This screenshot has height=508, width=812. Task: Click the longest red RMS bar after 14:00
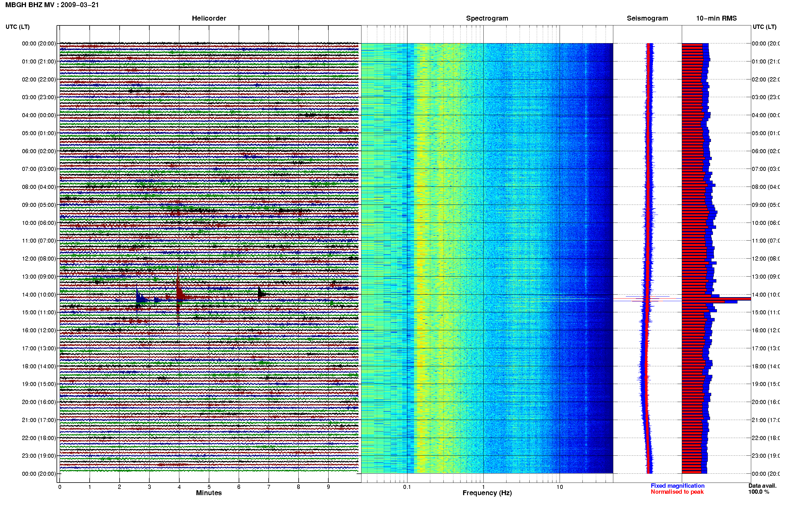click(x=716, y=299)
